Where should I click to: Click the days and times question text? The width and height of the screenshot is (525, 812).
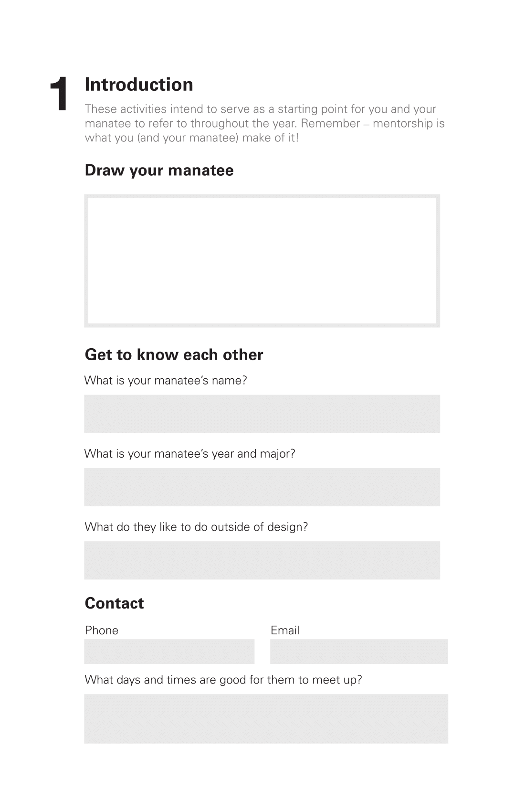tap(223, 680)
